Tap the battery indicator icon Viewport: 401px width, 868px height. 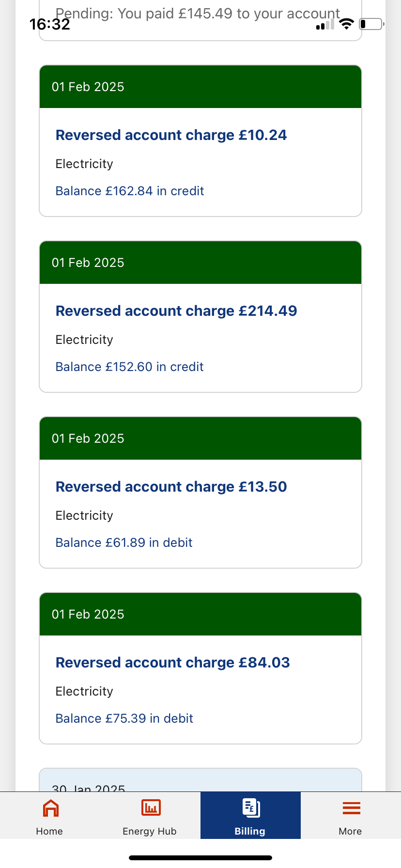pyautogui.click(x=371, y=24)
